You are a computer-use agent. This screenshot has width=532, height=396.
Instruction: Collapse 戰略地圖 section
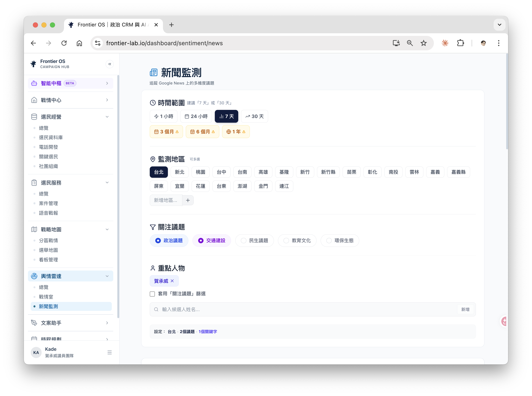click(70, 229)
